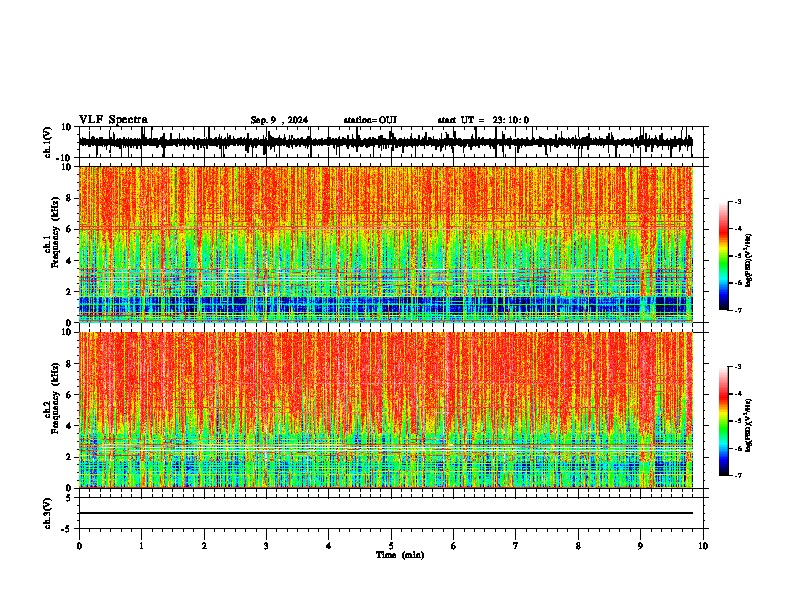Click the ch.1 colorbar PSD unit label
This screenshot has height=612, width=792.
coord(749,260)
